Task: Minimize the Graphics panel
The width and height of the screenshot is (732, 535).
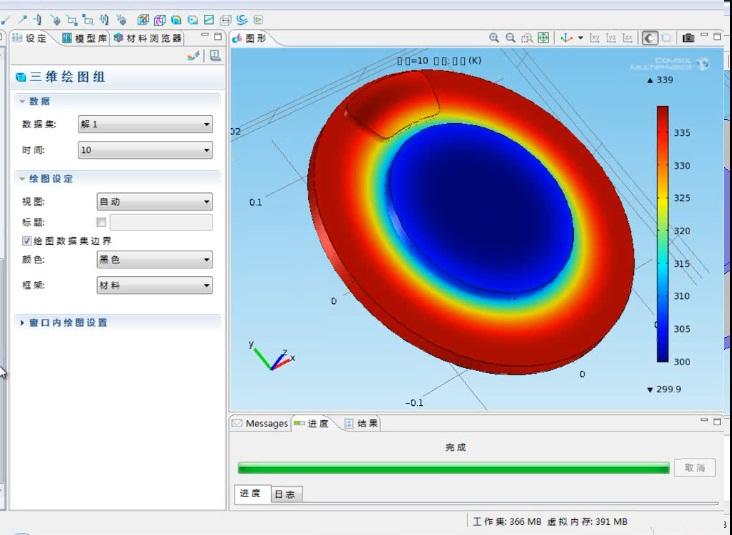Action: pos(705,36)
